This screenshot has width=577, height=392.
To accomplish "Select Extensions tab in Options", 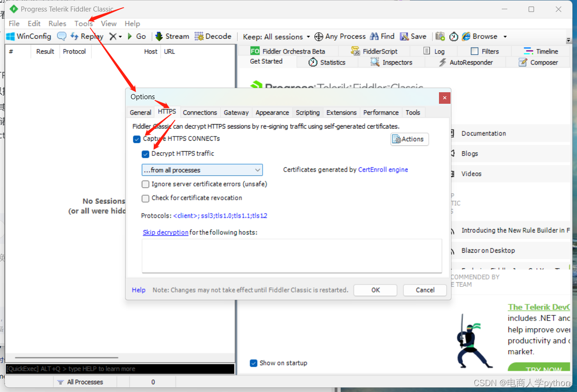I will (x=342, y=113).
